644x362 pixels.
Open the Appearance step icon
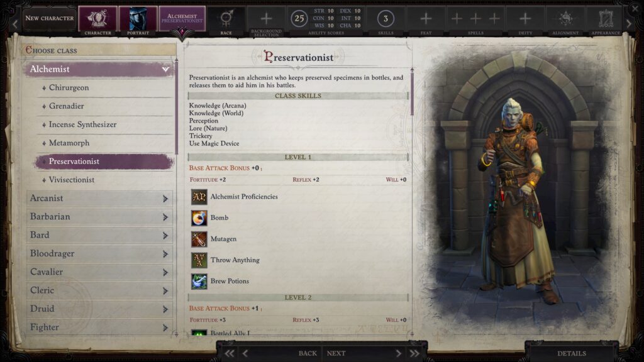(606, 18)
